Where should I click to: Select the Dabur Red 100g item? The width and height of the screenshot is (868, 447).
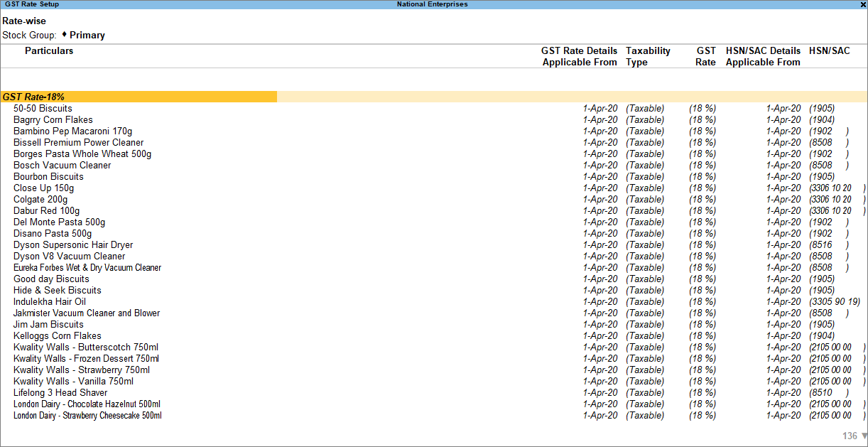pyautogui.click(x=46, y=210)
